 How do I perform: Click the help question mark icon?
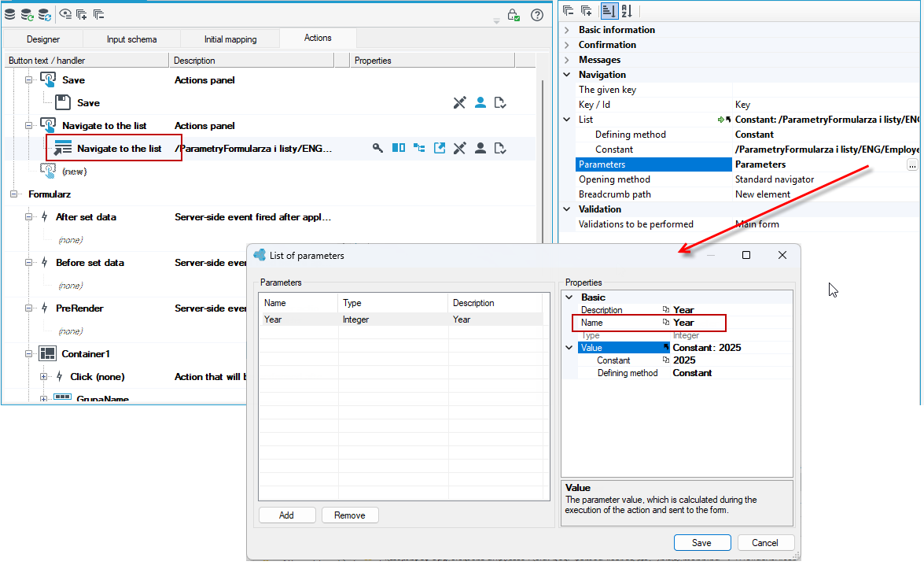pos(537,15)
